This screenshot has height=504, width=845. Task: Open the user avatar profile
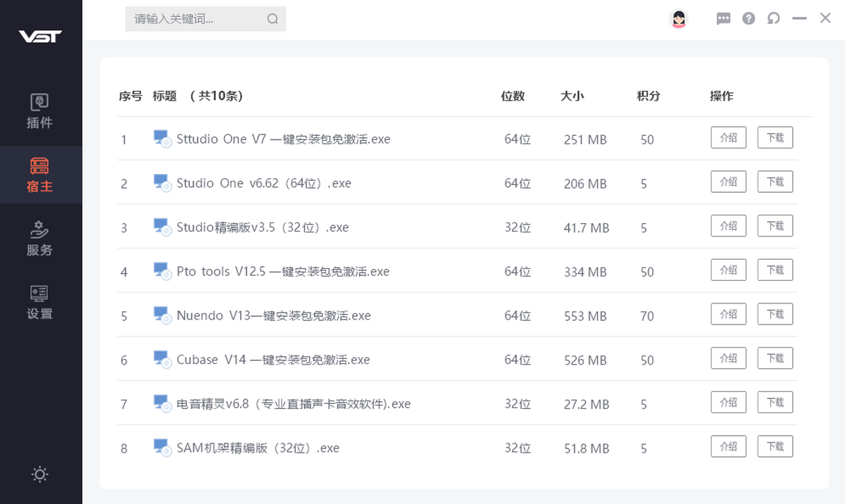point(679,19)
